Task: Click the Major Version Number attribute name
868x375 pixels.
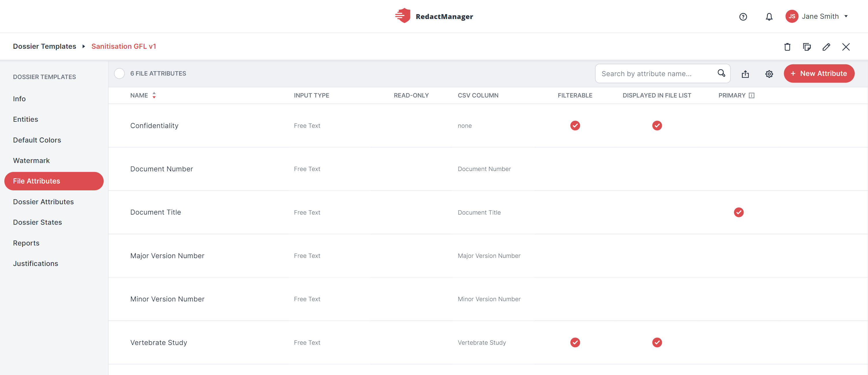Action: coord(167,256)
